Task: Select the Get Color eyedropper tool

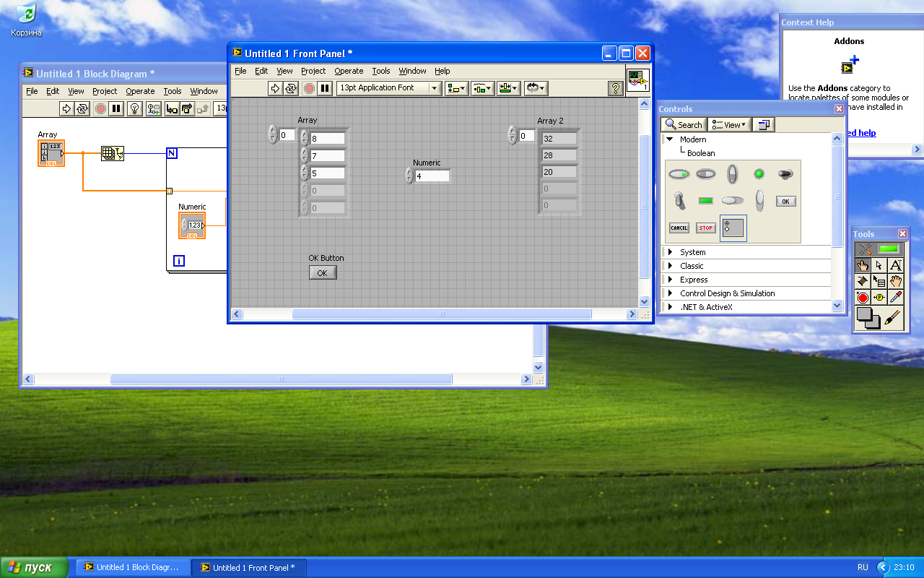Action: coord(896,298)
